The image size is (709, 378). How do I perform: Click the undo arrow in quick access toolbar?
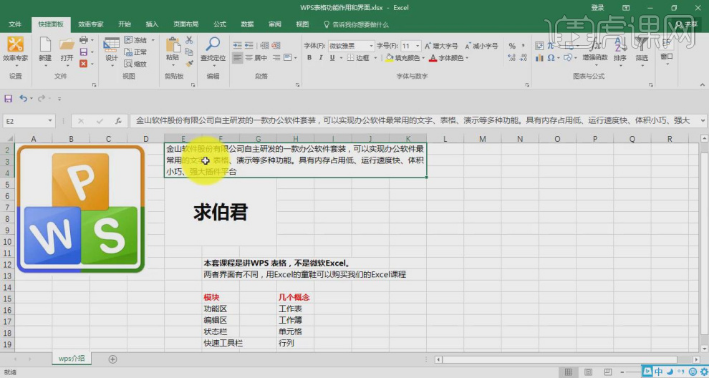click(x=23, y=99)
